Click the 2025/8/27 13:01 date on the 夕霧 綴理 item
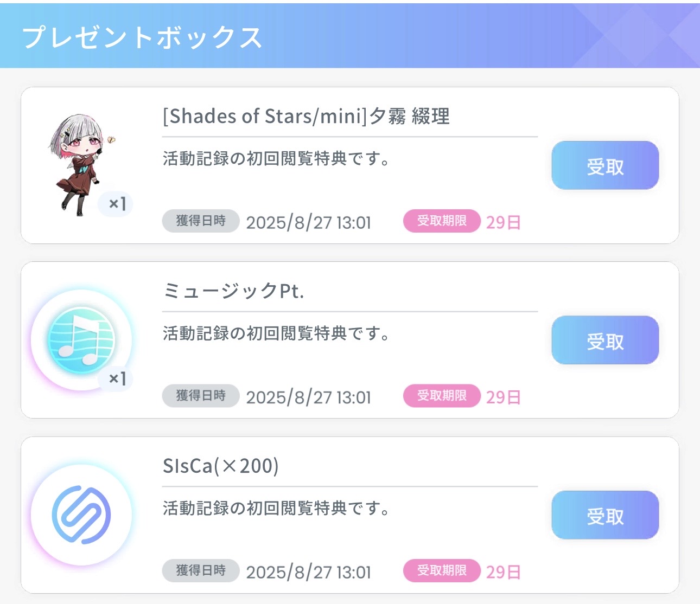 [x=308, y=223]
